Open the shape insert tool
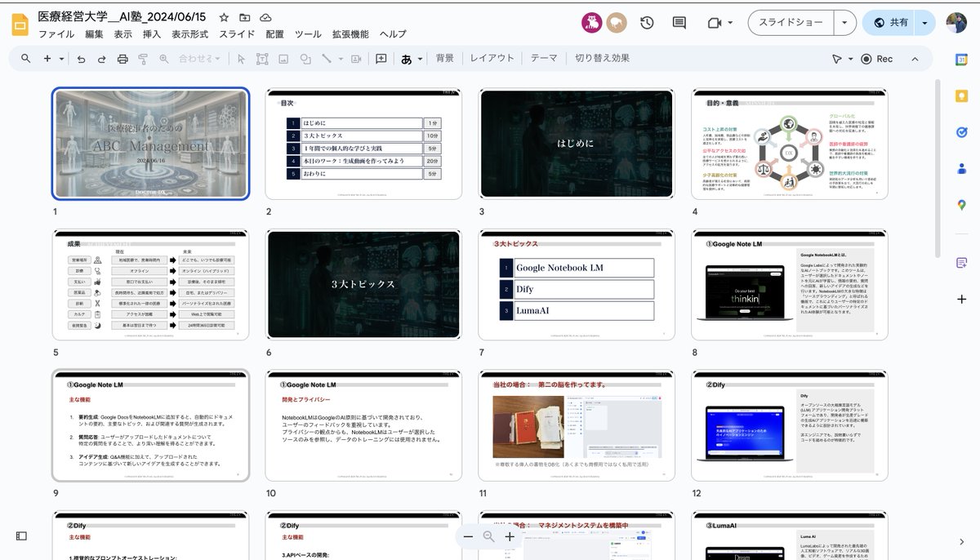980x560 pixels. (305, 59)
